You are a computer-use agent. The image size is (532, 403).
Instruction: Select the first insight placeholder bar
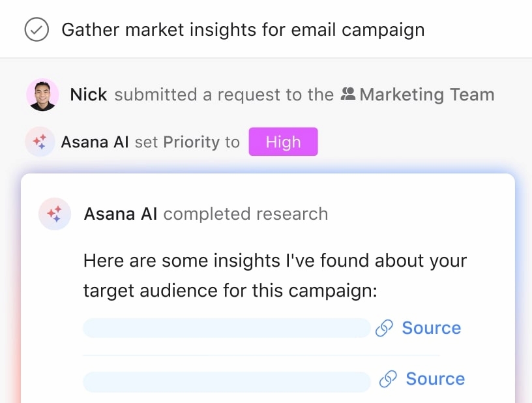click(x=226, y=327)
